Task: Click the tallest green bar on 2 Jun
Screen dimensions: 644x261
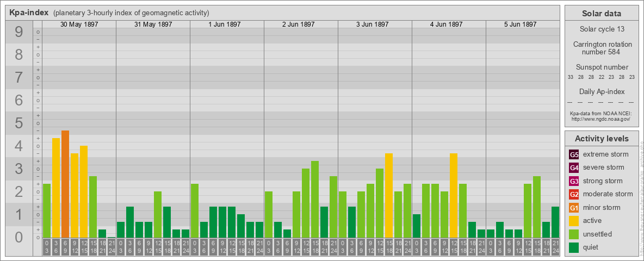Action: (x=315, y=200)
